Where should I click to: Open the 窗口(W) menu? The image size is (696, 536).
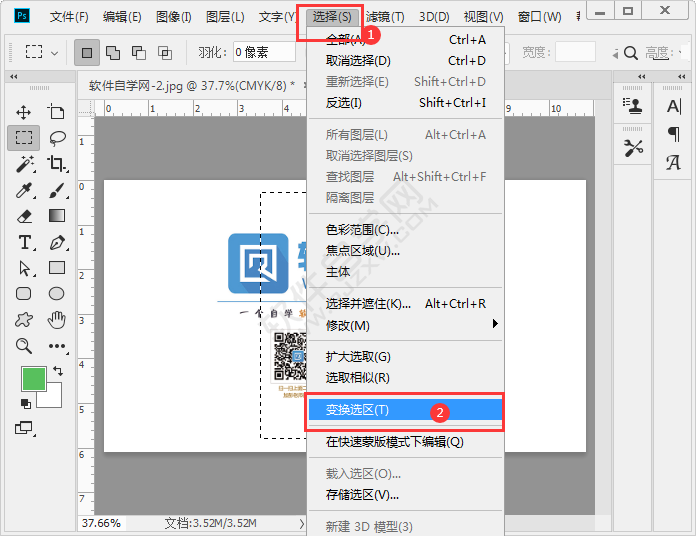point(539,17)
